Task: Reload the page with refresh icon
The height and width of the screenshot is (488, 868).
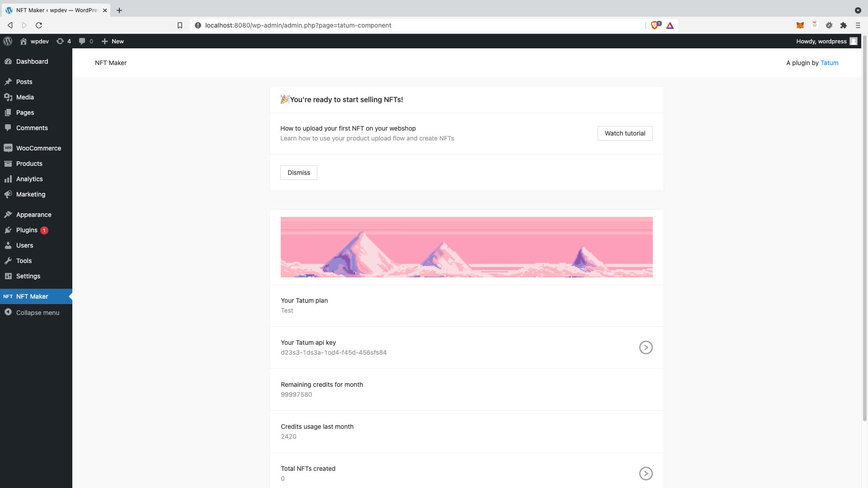Action: coord(39,25)
